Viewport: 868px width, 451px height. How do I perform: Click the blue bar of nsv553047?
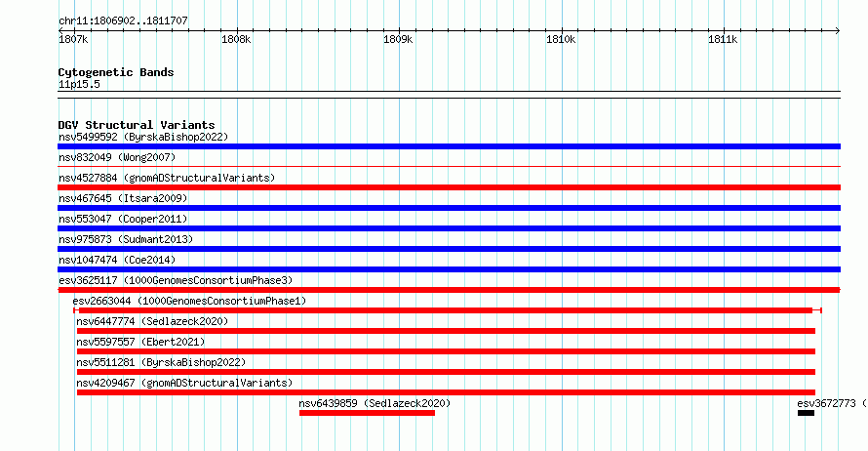(449, 228)
